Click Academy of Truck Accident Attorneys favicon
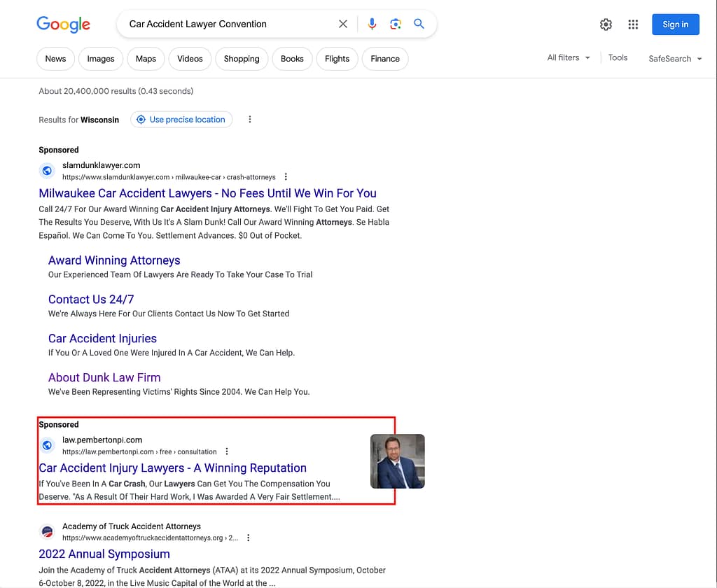This screenshot has height=588, width=717. tap(47, 532)
